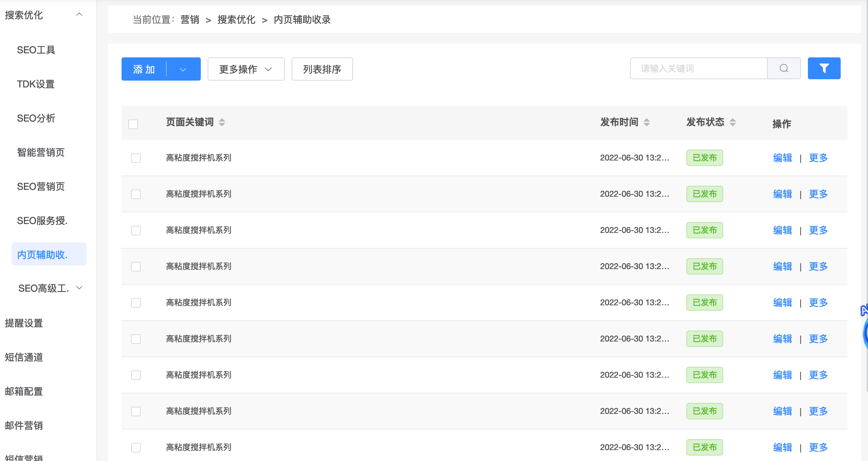Click first row's date 2022-06-30 13:2...
The height and width of the screenshot is (461, 868).
pyautogui.click(x=634, y=158)
